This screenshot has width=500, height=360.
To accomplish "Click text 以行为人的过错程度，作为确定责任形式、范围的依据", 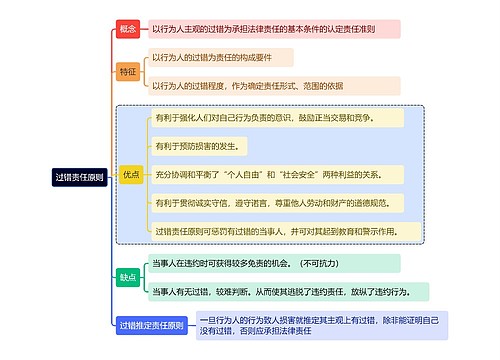I will point(248,86).
